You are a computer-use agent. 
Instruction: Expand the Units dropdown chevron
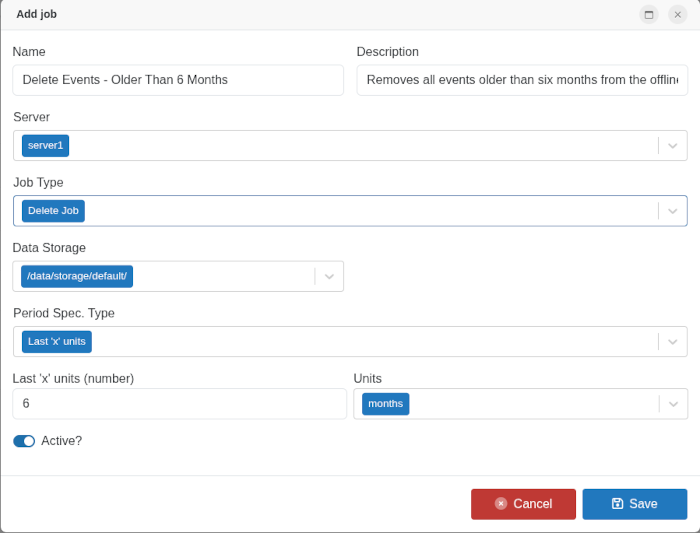click(674, 404)
